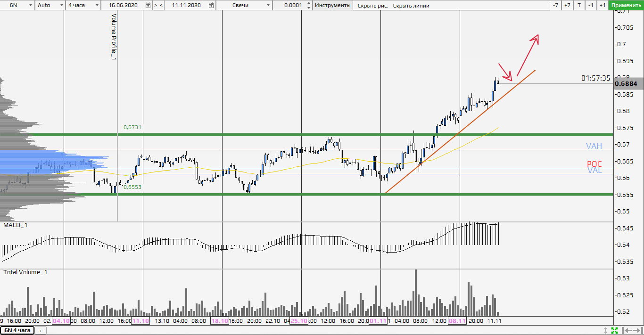Toggle the T button in toolbar
This screenshot has width=644, height=335.
[x=579, y=5]
